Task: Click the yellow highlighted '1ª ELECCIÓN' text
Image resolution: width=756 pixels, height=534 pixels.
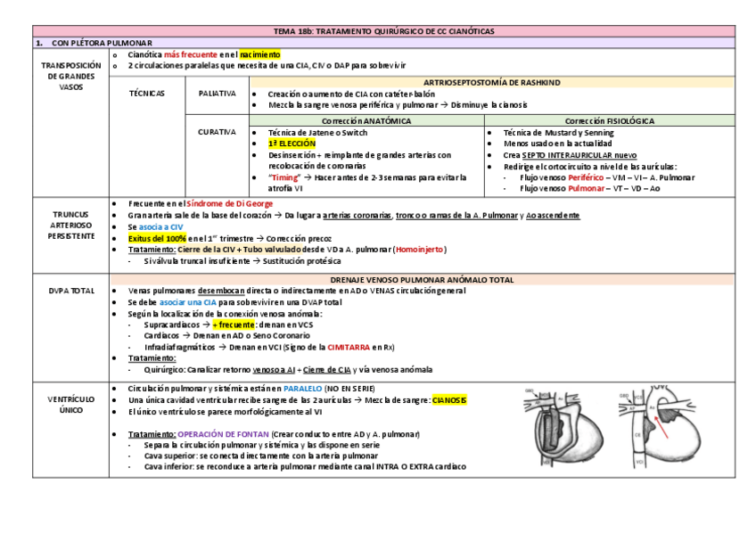Action: [292, 143]
